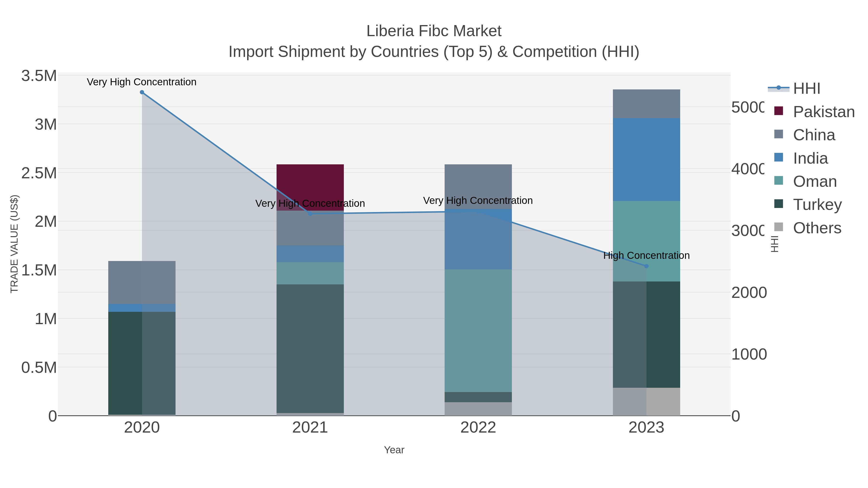Toggle the Oman legend entry
Viewport: 868px width, 488px height.
[805, 181]
